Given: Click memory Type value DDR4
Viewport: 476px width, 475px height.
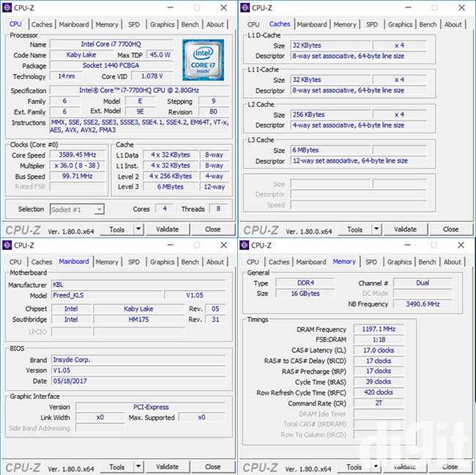Looking at the screenshot, I should 305,283.
